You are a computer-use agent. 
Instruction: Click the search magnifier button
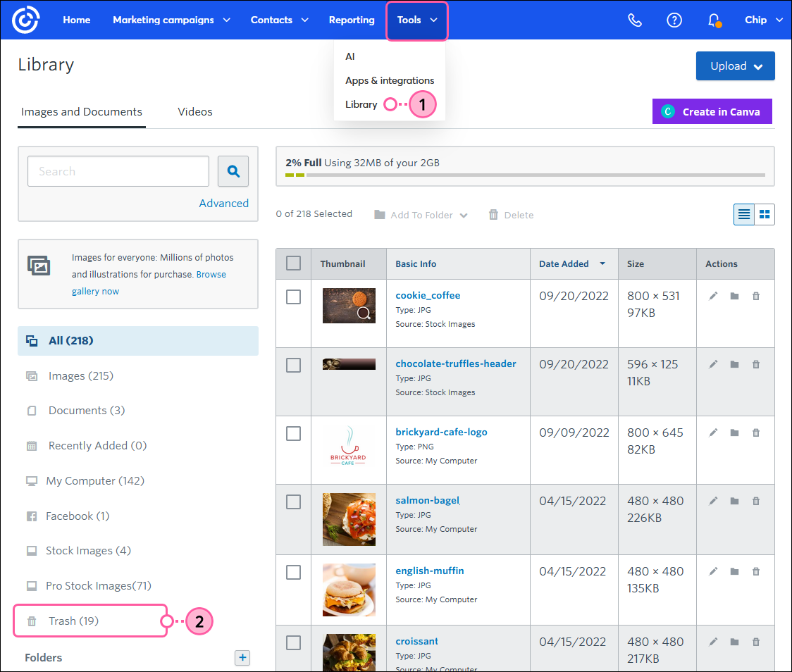pos(233,171)
